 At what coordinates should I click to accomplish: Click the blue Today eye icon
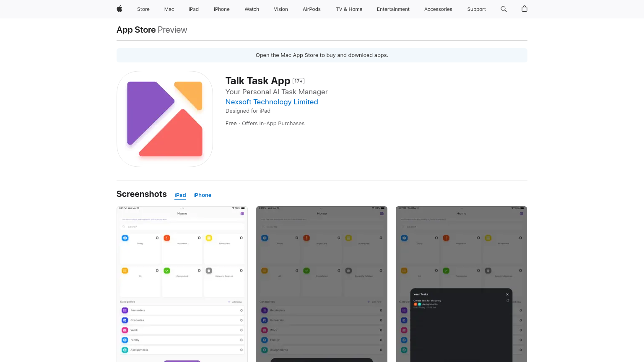pos(125,238)
